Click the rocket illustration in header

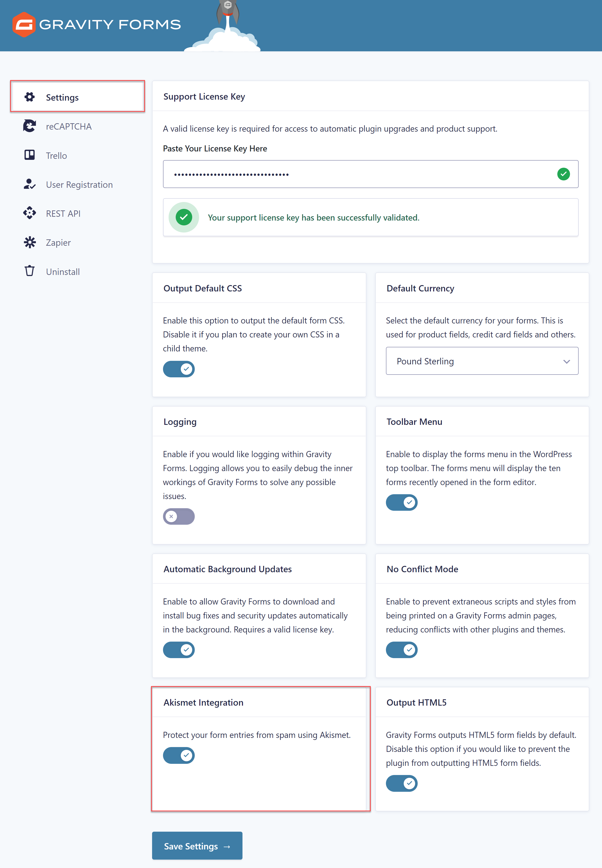222,26
